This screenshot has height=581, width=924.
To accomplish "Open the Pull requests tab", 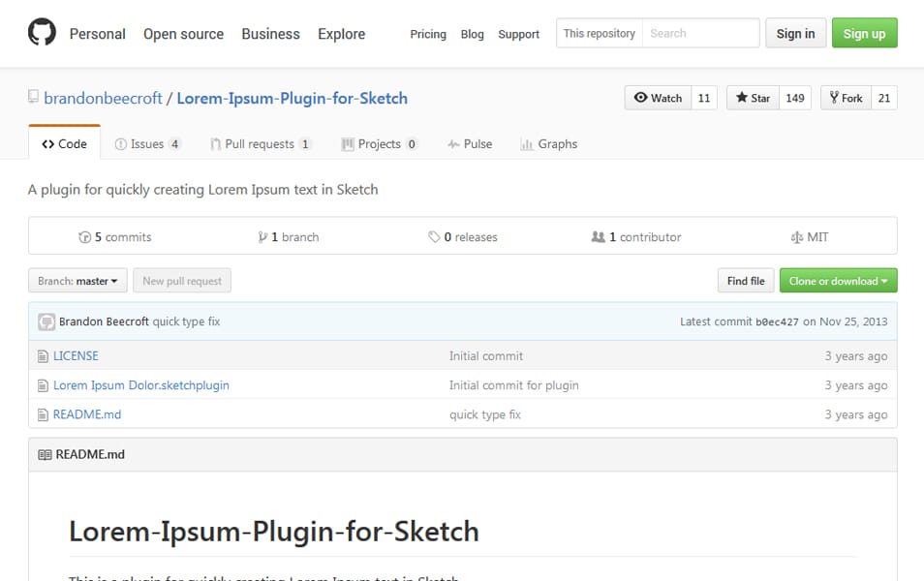I will [261, 143].
